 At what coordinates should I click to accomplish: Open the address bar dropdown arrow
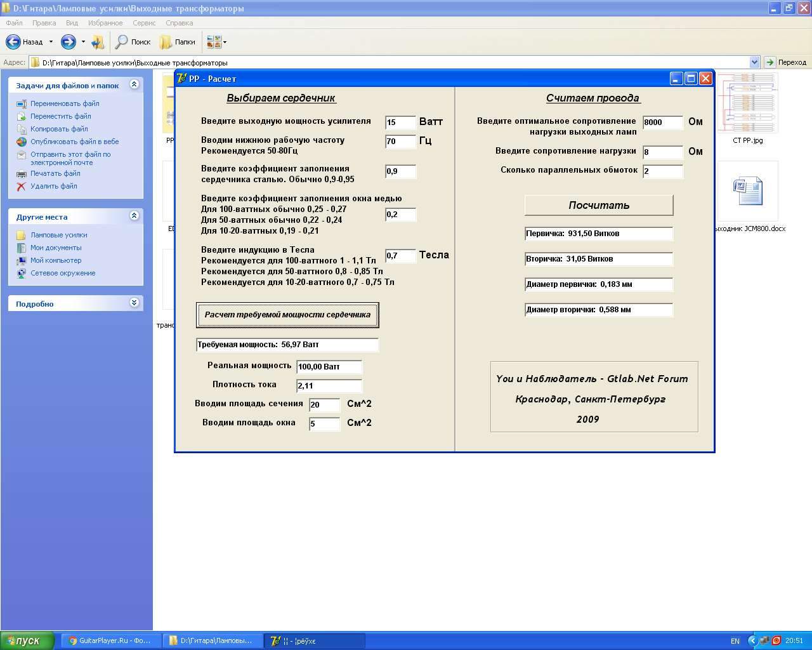point(754,62)
